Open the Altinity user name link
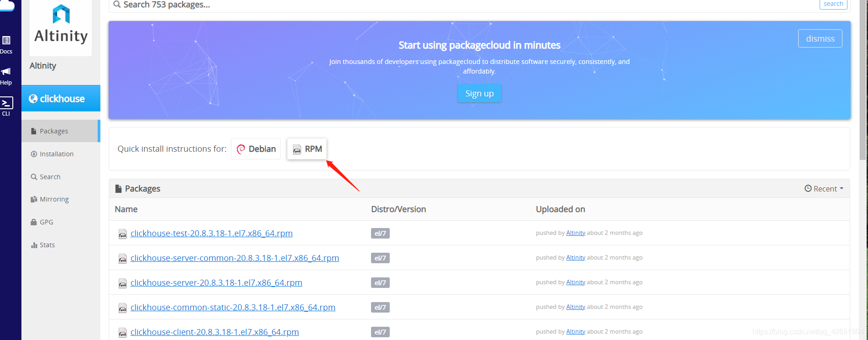The image size is (868, 340). 43,66
